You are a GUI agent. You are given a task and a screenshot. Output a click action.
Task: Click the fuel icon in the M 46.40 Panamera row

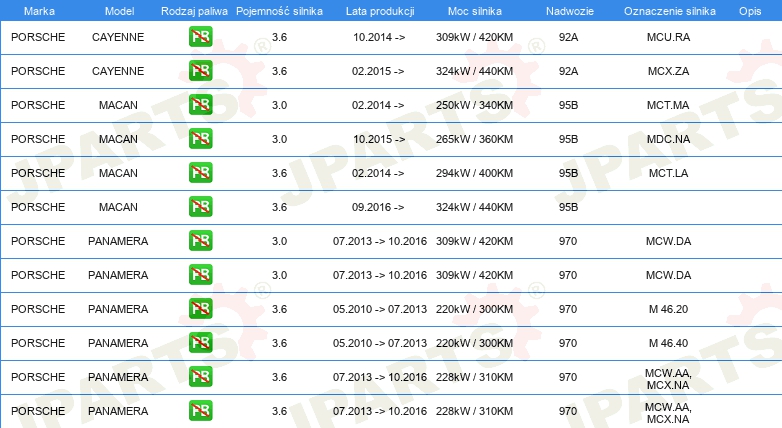pyautogui.click(x=200, y=342)
